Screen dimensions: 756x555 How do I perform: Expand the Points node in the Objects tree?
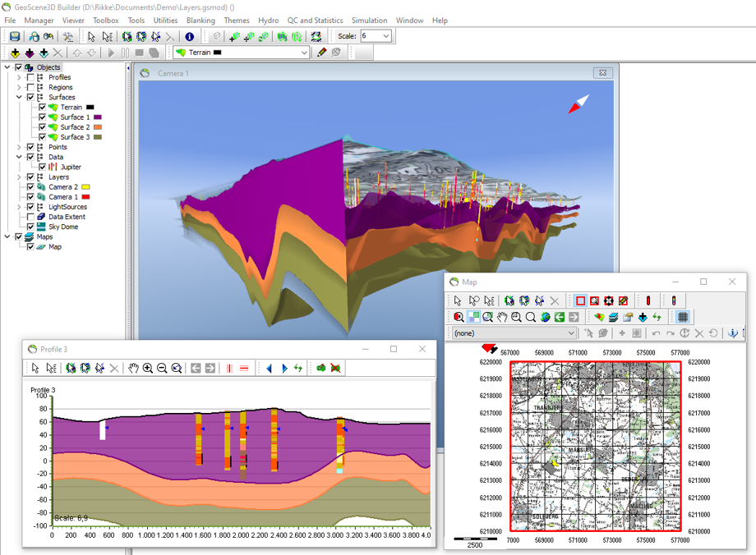click(x=18, y=147)
